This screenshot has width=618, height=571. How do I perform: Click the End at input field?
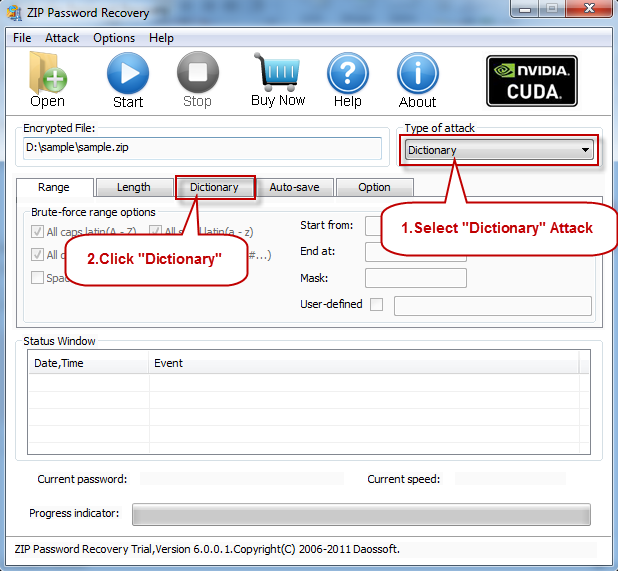(416, 252)
